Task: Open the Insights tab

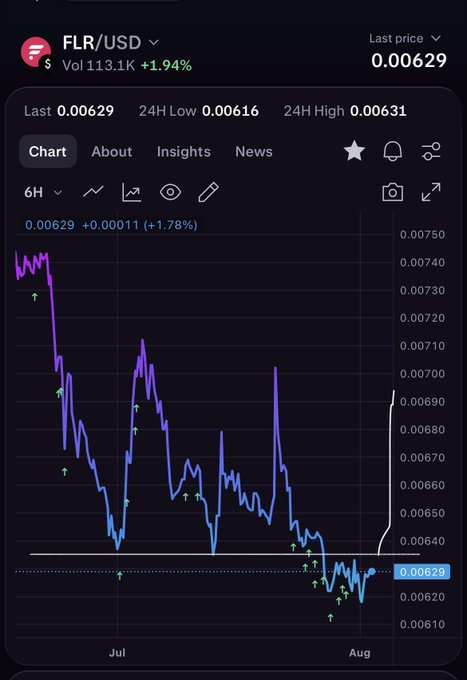Action: pos(184,151)
